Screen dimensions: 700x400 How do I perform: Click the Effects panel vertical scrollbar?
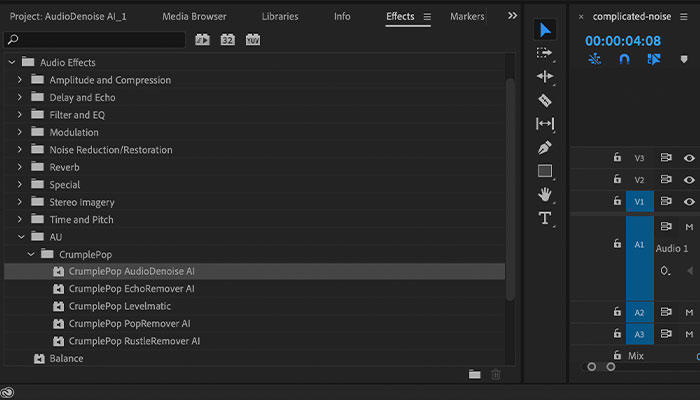[x=510, y=189]
